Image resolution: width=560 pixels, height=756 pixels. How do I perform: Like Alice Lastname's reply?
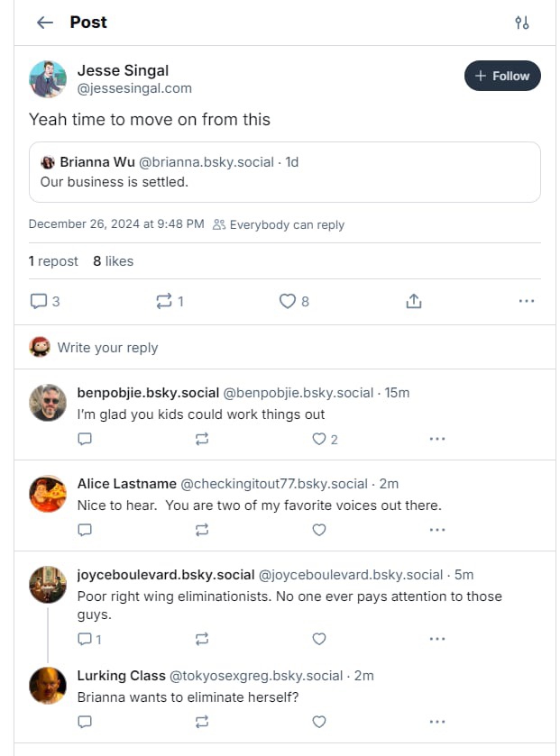coord(319,530)
